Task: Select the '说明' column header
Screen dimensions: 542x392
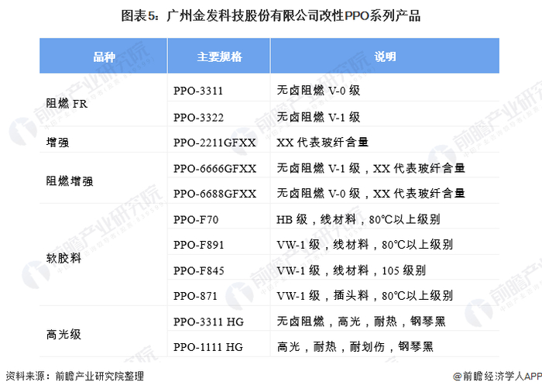Action: (x=385, y=57)
